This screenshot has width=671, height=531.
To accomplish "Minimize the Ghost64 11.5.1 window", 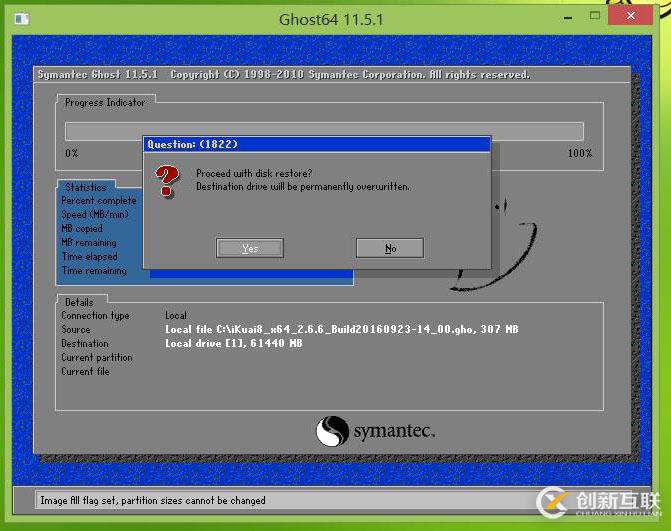I will (x=568, y=18).
